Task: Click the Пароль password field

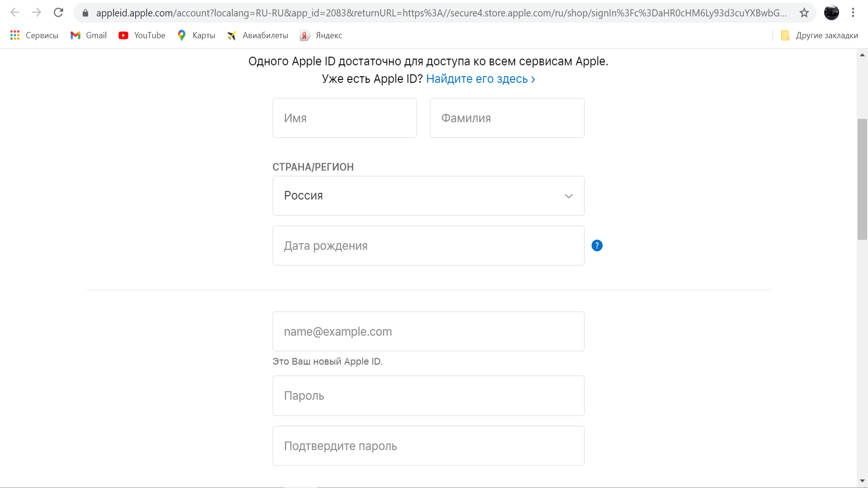Action: (428, 395)
